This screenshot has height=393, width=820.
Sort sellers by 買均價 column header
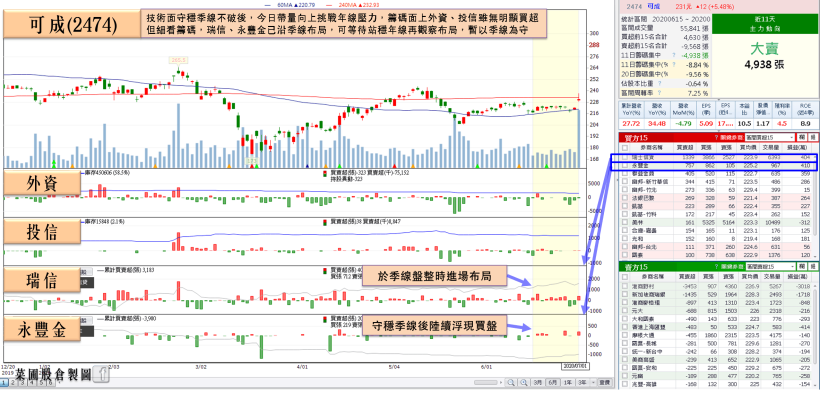point(750,277)
